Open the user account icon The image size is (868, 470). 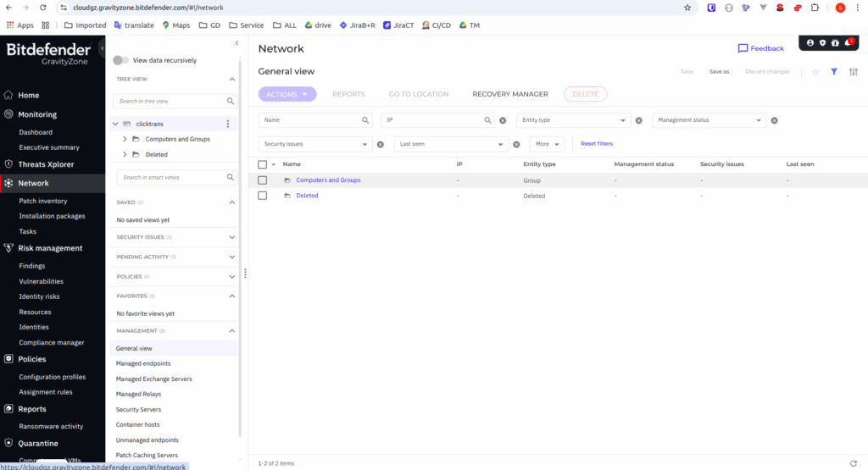(810, 42)
